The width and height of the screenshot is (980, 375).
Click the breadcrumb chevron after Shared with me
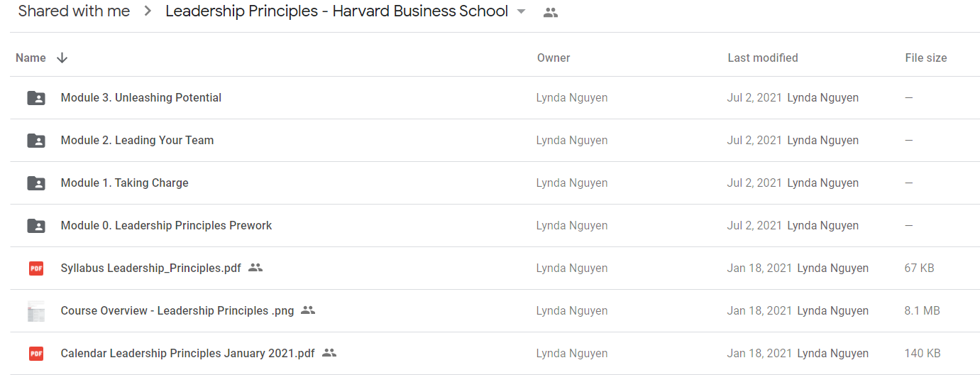(148, 11)
